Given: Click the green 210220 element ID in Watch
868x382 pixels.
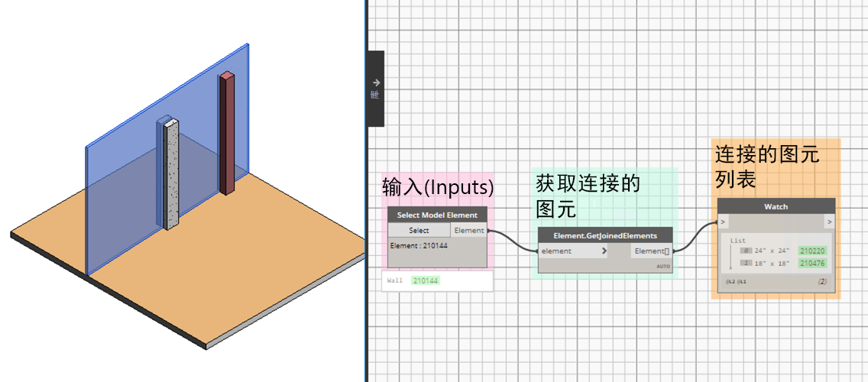Looking at the screenshot, I should click(812, 251).
